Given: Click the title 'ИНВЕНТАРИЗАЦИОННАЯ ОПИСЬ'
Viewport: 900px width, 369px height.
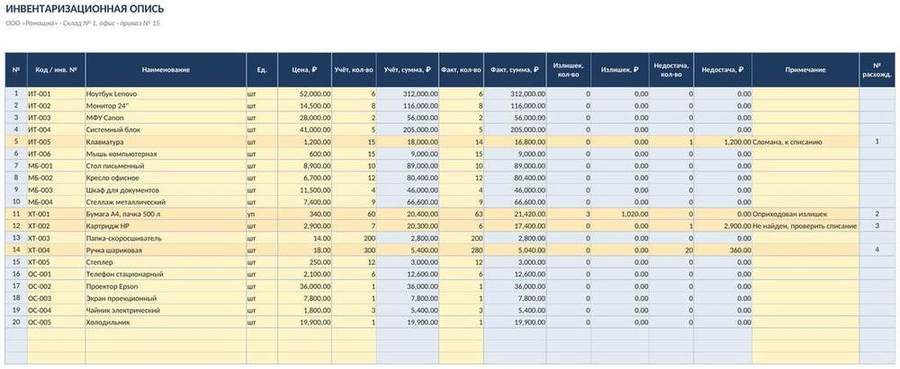Looking at the screenshot, I should [x=84, y=9].
